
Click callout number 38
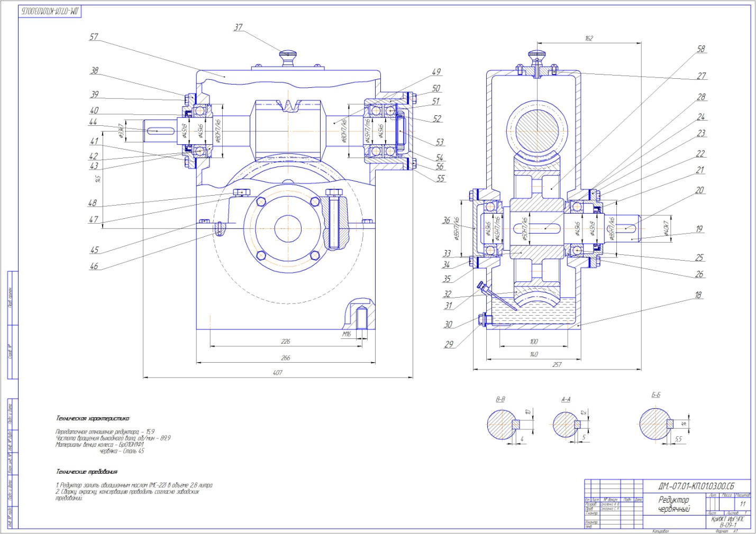tap(94, 70)
